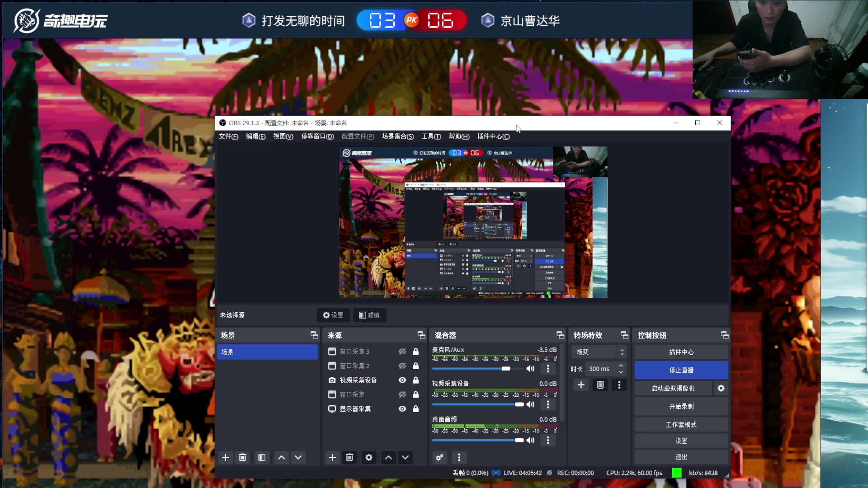This screenshot has height=488, width=868.
Task: Unlock the 窗口采集 2 source
Action: (x=415, y=366)
